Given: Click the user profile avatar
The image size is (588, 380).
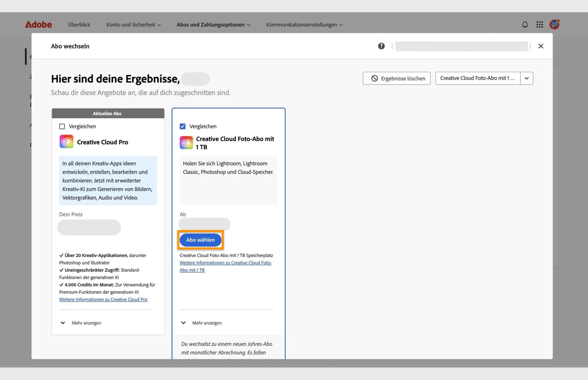Looking at the screenshot, I should (x=554, y=24).
